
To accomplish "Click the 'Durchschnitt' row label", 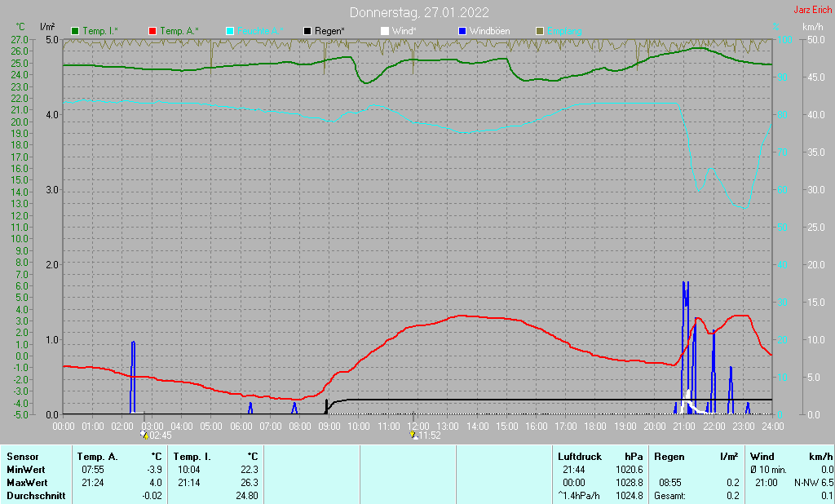I will coord(36,496).
